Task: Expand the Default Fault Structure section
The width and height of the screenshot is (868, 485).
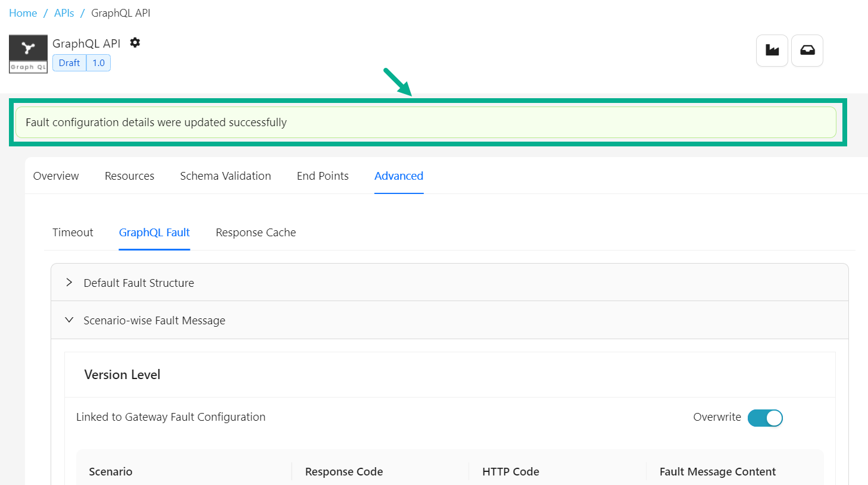Action: click(139, 283)
